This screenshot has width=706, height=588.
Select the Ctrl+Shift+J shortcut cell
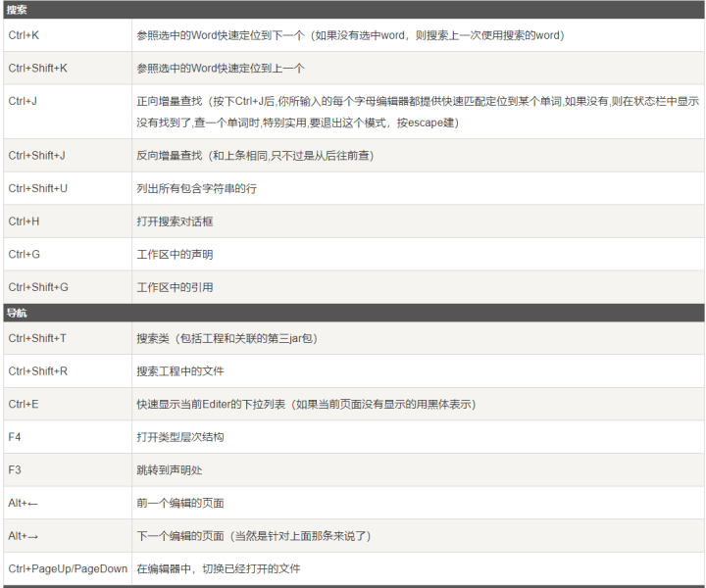pyautogui.click(x=68, y=155)
